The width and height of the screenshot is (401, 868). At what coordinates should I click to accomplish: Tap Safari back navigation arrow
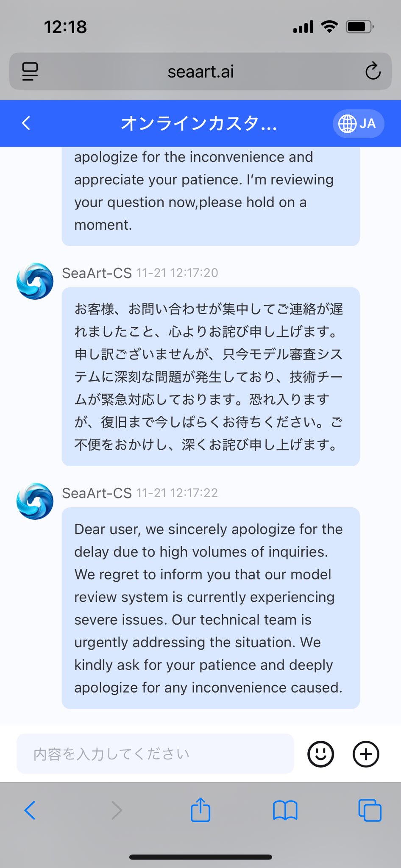click(x=30, y=810)
